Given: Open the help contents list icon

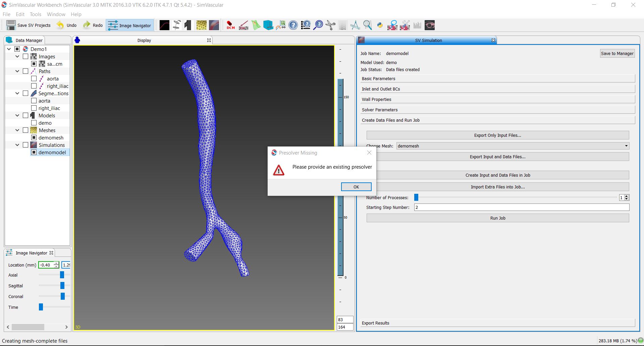Looking at the screenshot, I should pos(306,25).
